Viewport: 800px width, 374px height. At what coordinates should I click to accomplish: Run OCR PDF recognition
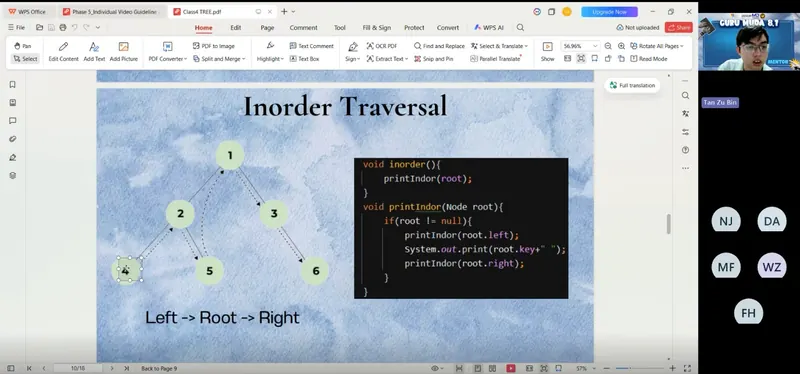tap(382, 46)
